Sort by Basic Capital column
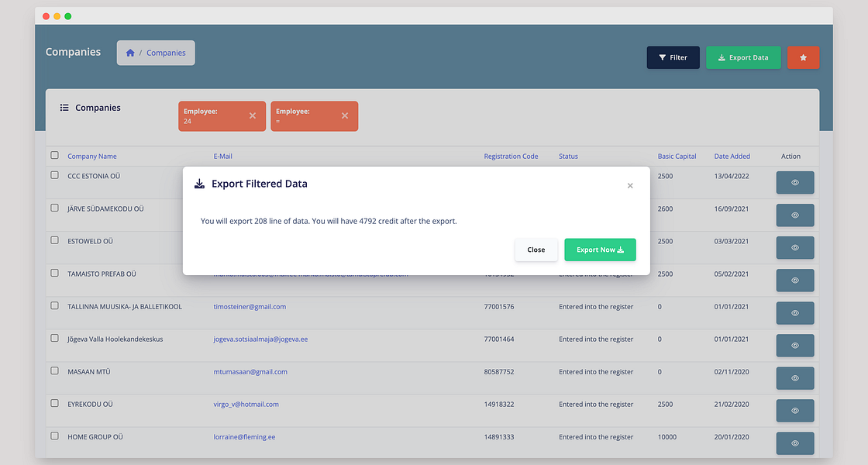 tap(677, 156)
